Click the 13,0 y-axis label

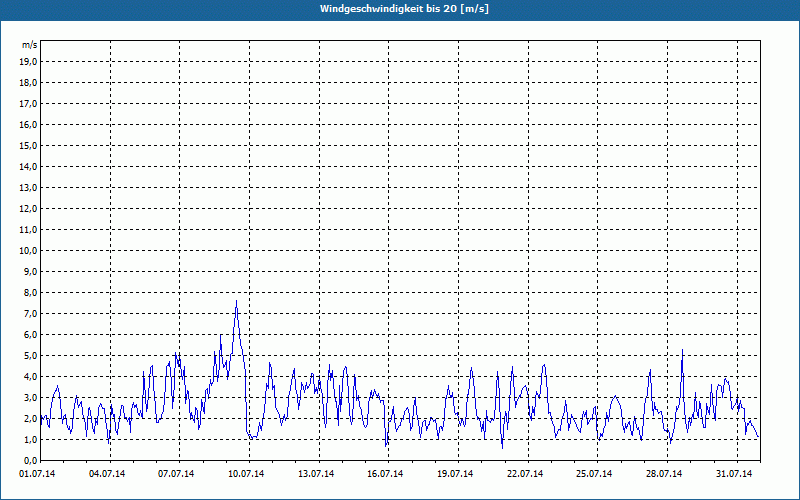click(x=28, y=188)
